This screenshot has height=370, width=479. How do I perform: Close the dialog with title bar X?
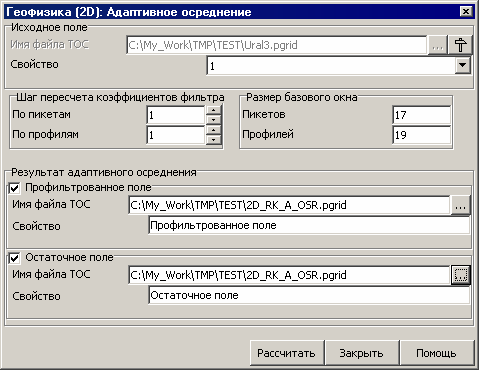tap(466, 12)
